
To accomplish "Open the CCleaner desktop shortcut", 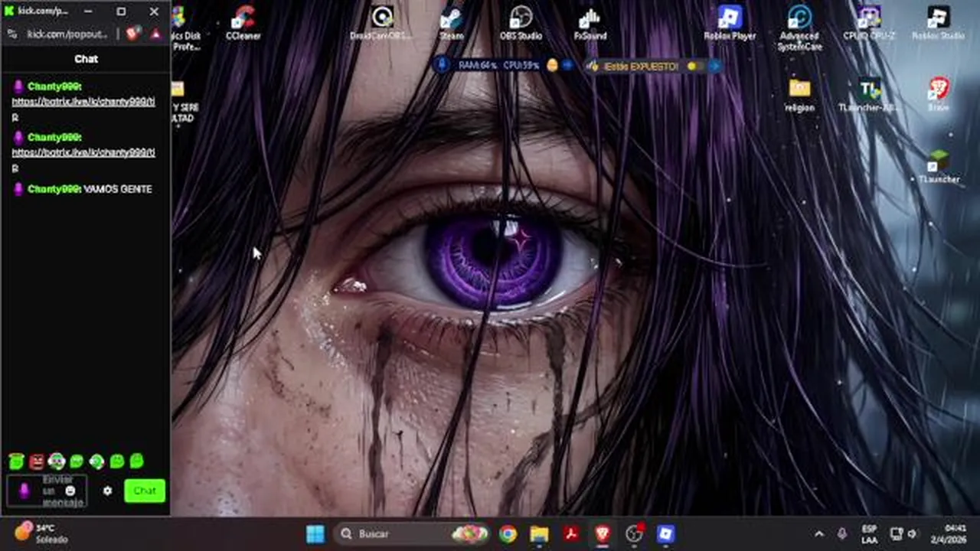I will (x=243, y=23).
